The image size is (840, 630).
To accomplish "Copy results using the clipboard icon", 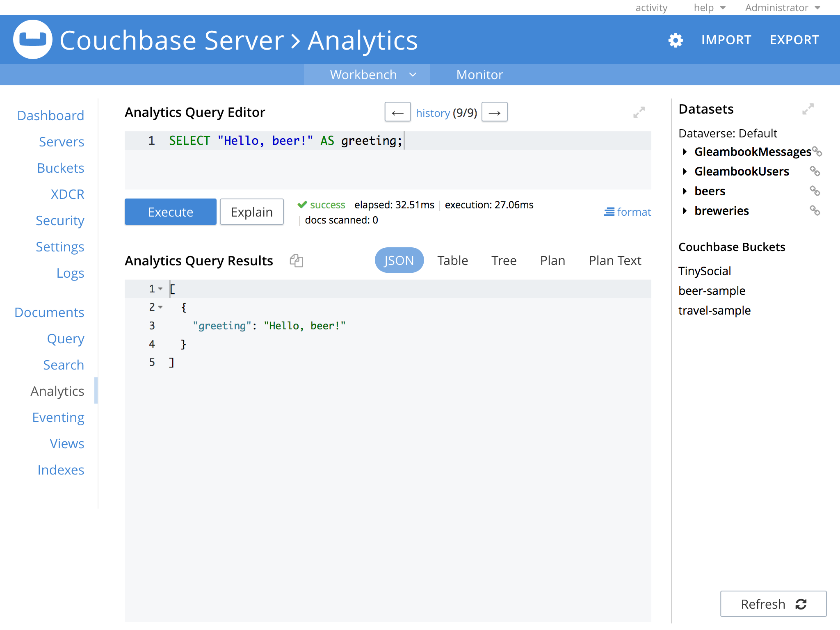I will point(296,260).
